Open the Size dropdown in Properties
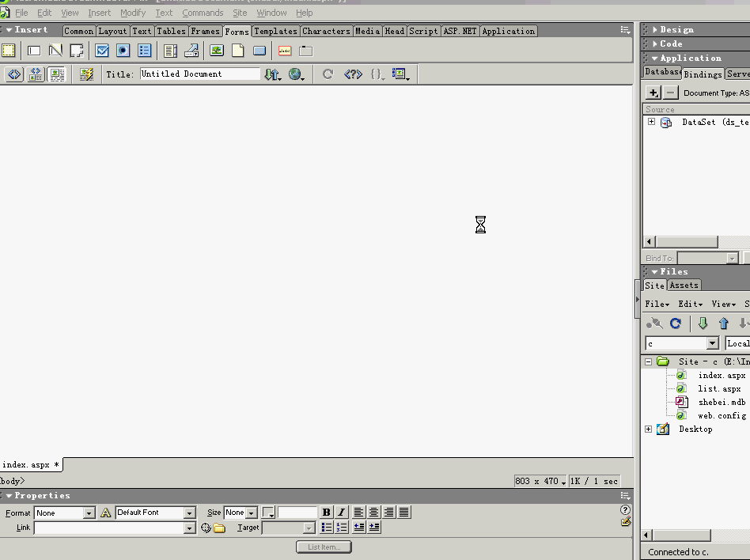This screenshot has width=750, height=560. [251, 513]
